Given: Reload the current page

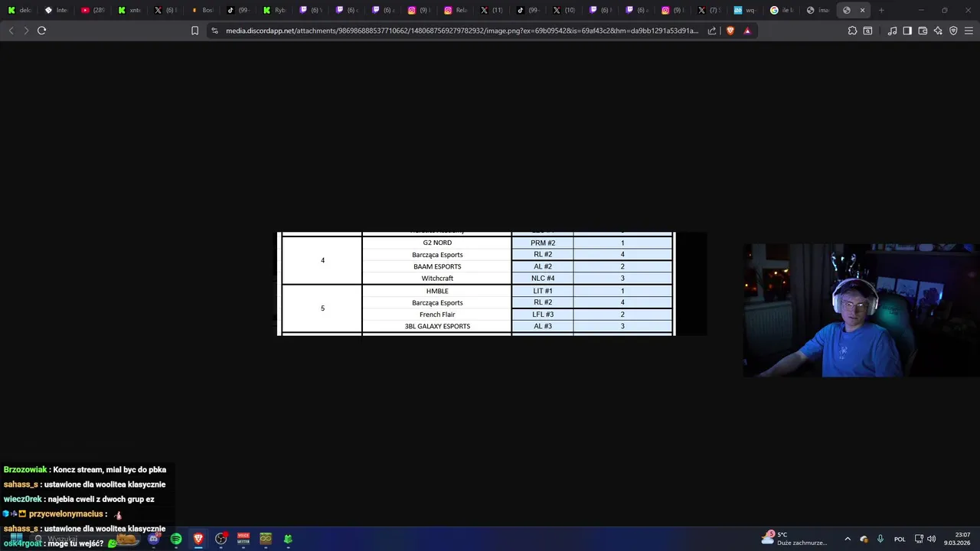Looking at the screenshot, I should pyautogui.click(x=42, y=31).
